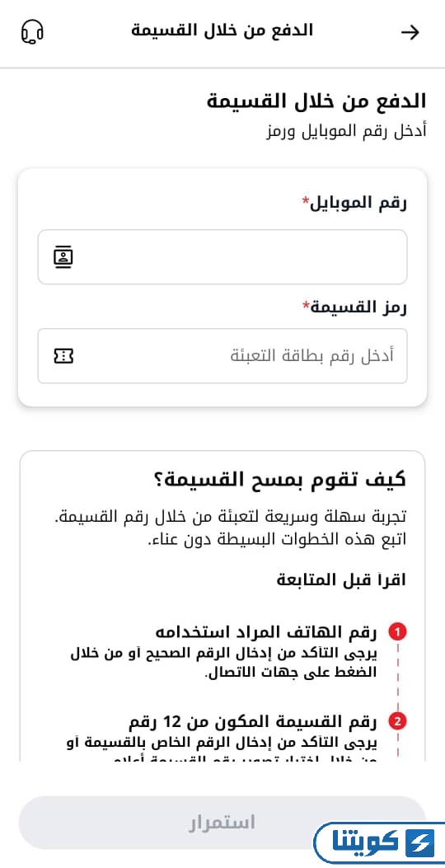Click the red step 2 circle
The width and height of the screenshot is (445, 868).
point(398,722)
